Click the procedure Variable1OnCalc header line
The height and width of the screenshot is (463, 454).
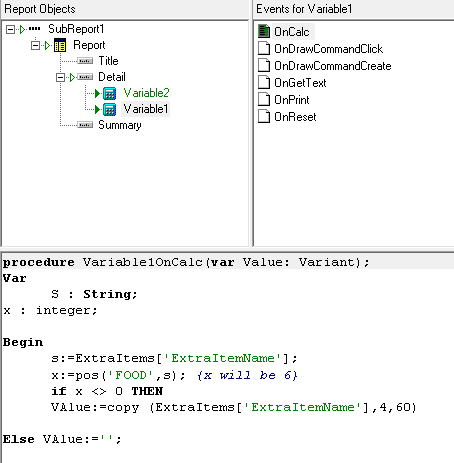186,262
